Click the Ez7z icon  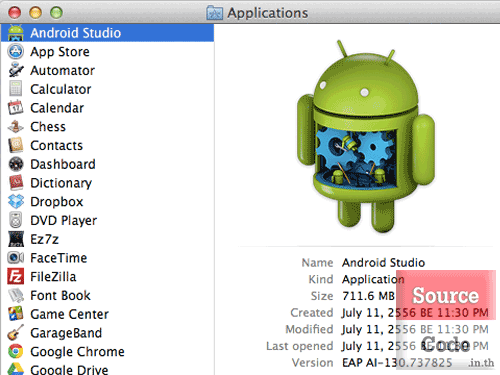point(16,239)
